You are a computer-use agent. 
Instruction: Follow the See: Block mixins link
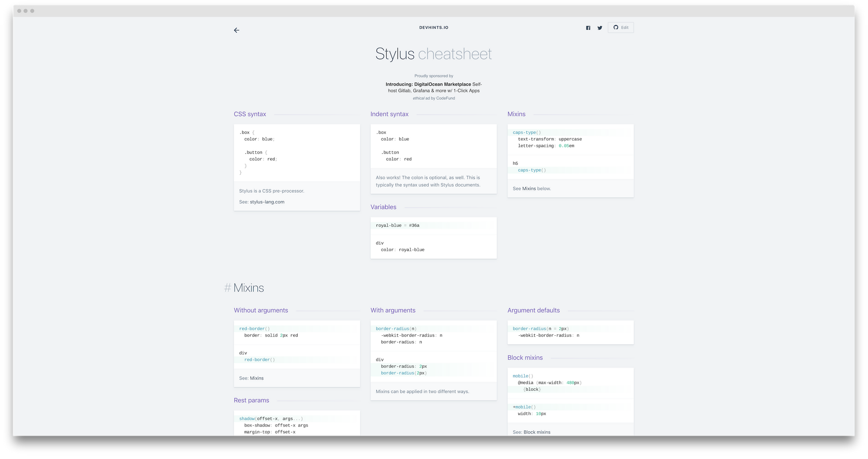536,432
